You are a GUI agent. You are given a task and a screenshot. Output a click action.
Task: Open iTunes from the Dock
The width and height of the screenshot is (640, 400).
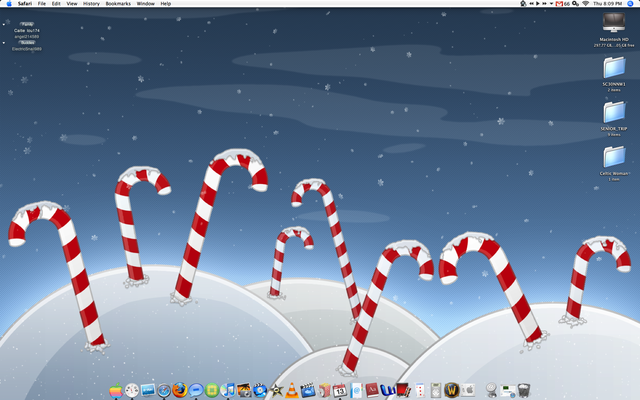click(228, 391)
